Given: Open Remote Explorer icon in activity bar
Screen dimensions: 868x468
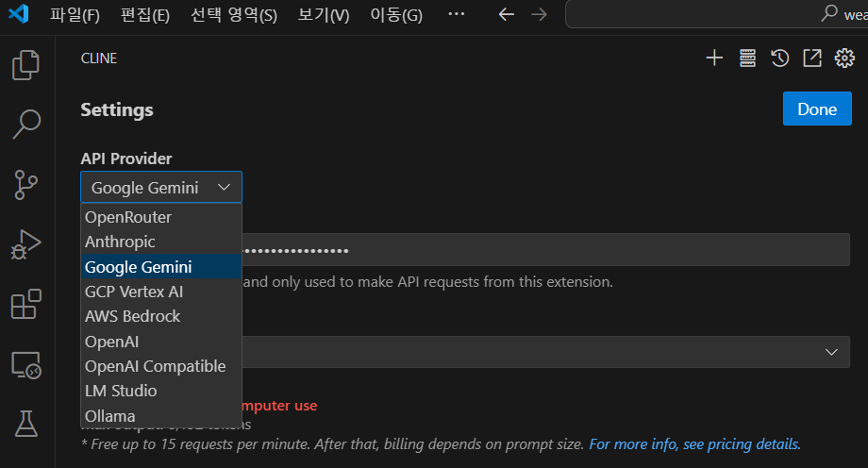Looking at the screenshot, I should (x=26, y=365).
